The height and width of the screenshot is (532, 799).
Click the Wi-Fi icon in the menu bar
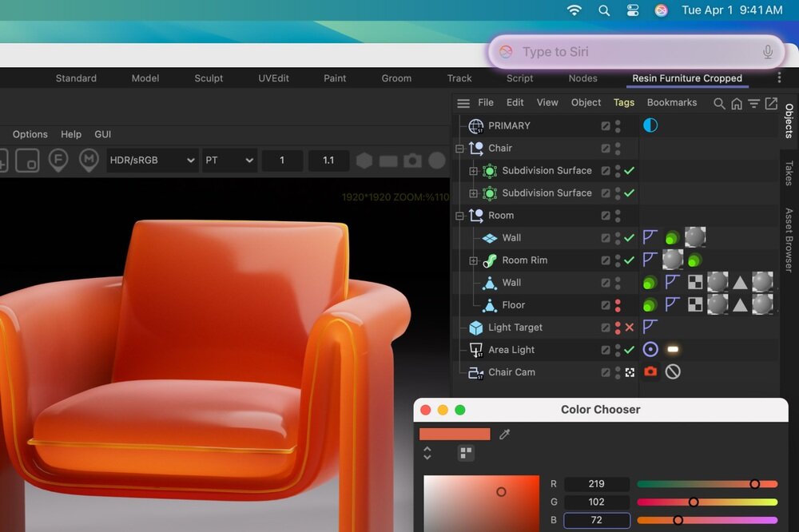tap(574, 10)
